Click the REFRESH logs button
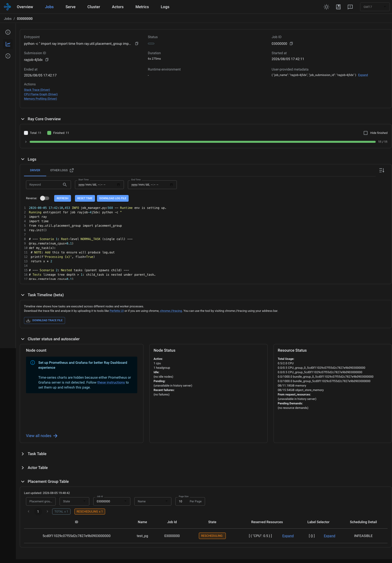392x563 pixels. 63,198
